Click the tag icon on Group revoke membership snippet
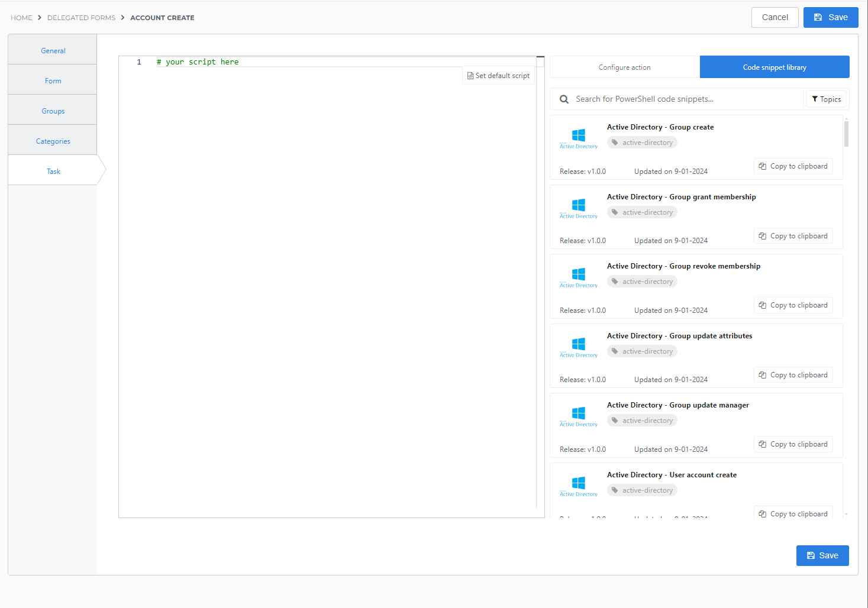 click(x=615, y=282)
